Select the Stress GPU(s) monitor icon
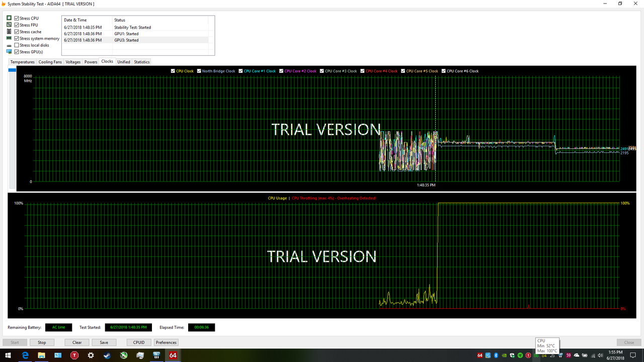The height and width of the screenshot is (362, 644). click(x=9, y=51)
